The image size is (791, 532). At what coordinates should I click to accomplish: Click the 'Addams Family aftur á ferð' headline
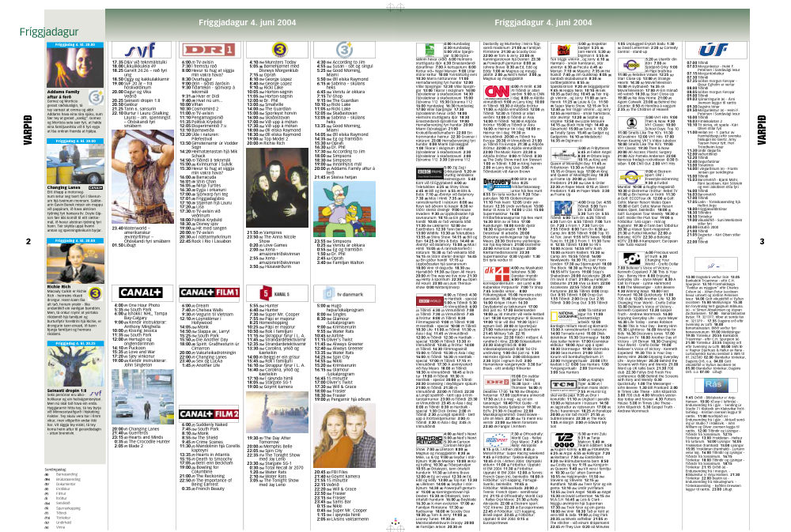point(63,94)
